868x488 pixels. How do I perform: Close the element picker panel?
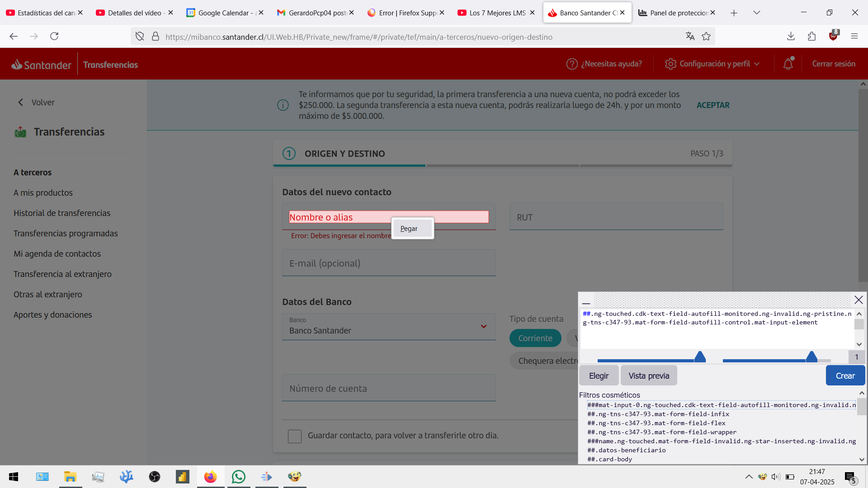[859, 300]
